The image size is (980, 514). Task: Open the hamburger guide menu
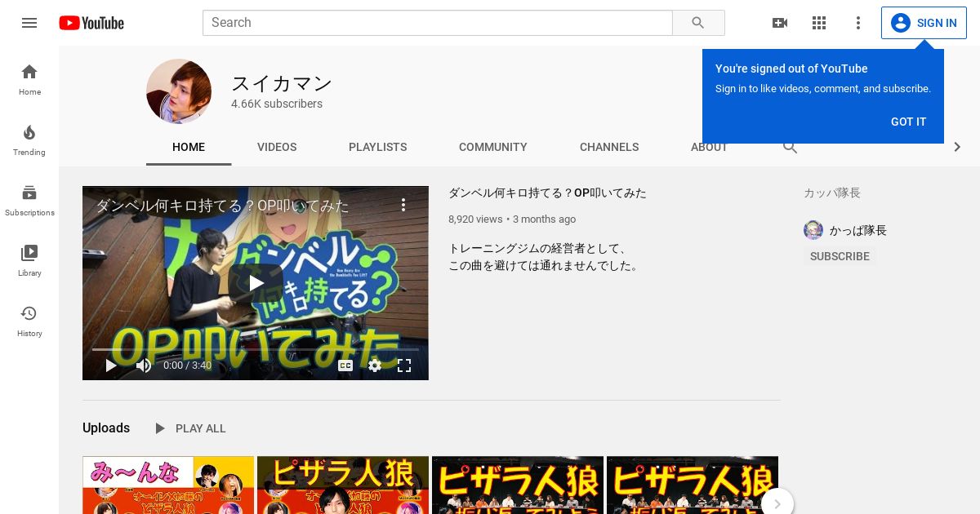[x=29, y=23]
